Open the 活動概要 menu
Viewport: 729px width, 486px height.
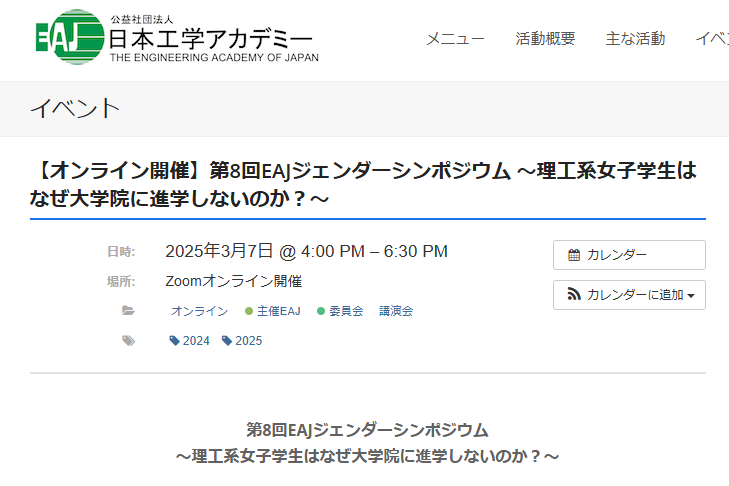[x=545, y=38]
